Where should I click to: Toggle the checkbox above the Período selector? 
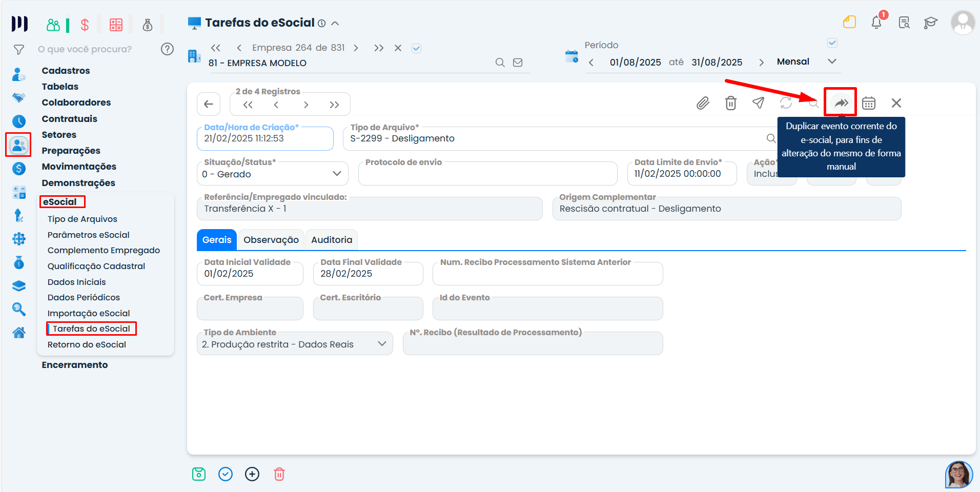(832, 43)
